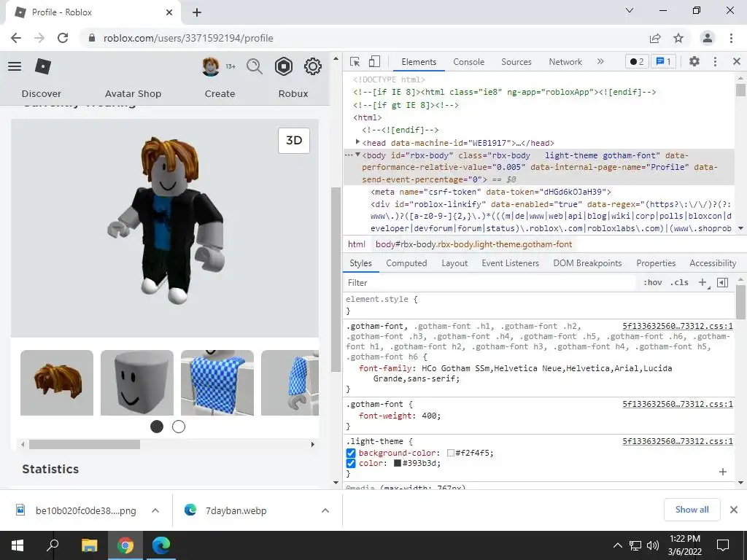Show all downloads button
The image size is (747, 560).
click(692, 510)
